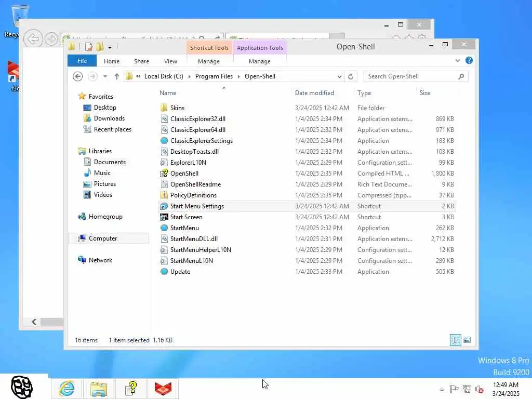Expand the breadcrumb overflow chevron
This screenshot has width=532, height=399.
(x=138, y=76)
